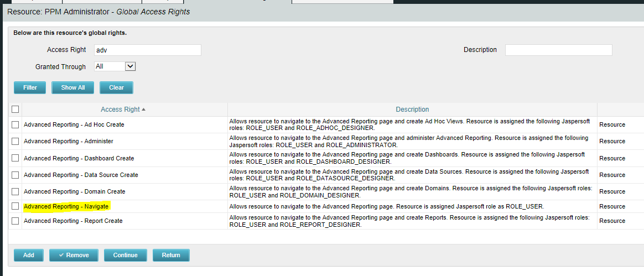
Task: Click description mentioning ROLE_ADMINISTRATOR
Action: pyautogui.click(x=409, y=141)
